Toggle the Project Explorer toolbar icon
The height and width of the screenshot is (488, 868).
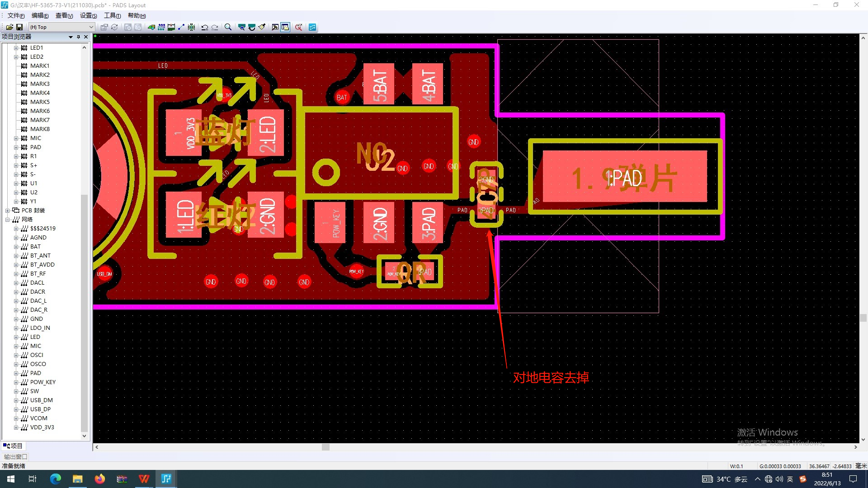pyautogui.click(x=285, y=27)
